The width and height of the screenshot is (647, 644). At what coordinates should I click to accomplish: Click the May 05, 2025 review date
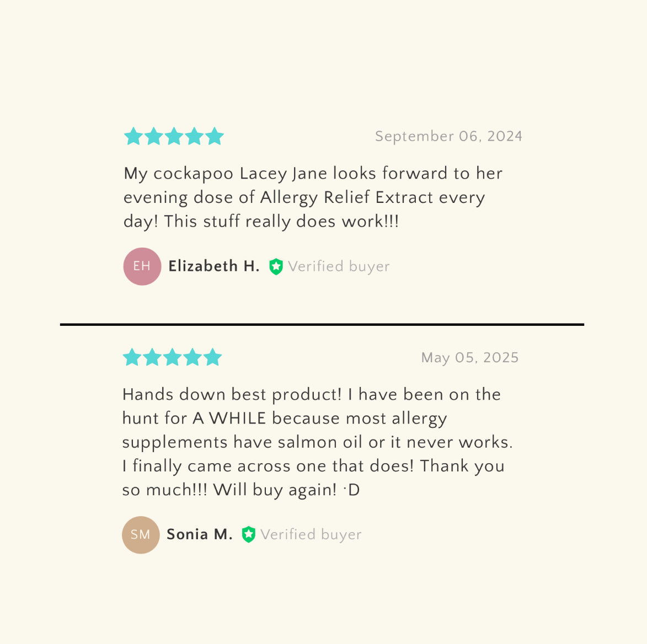pos(470,358)
